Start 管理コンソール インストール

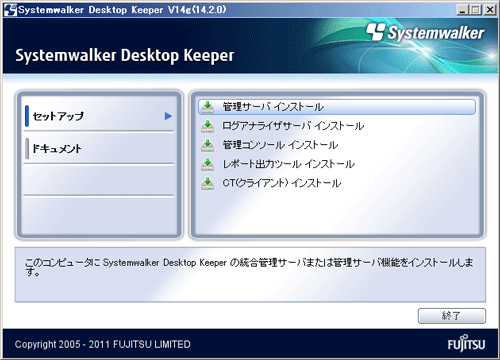[280, 145]
